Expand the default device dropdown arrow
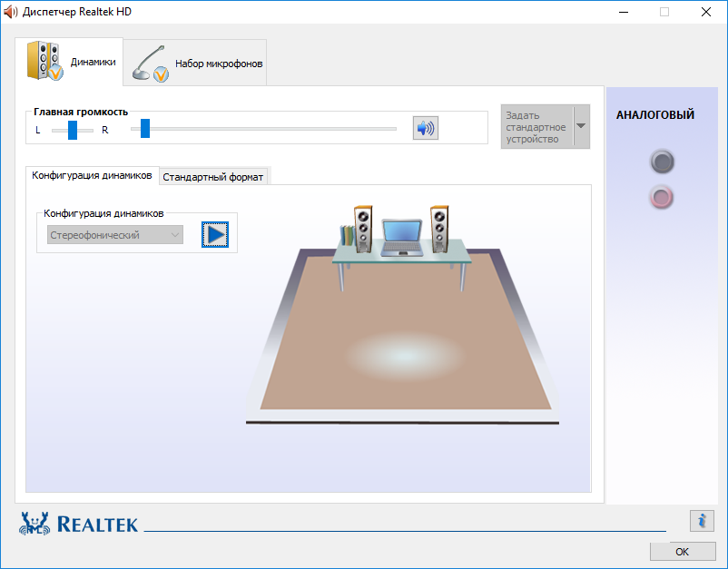This screenshot has height=569, width=728. [x=581, y=126]
